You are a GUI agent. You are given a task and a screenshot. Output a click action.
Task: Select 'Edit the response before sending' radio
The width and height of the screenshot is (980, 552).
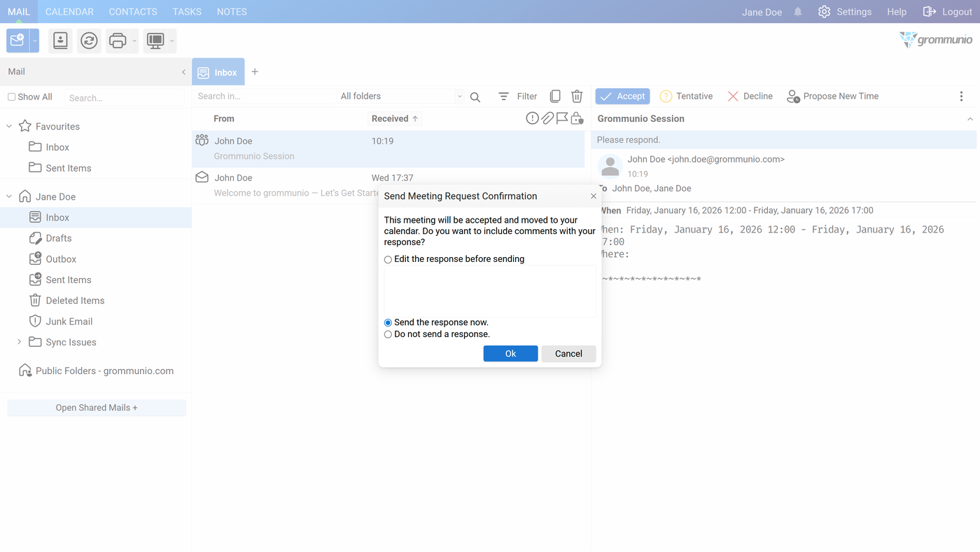[x=388, y=259]
